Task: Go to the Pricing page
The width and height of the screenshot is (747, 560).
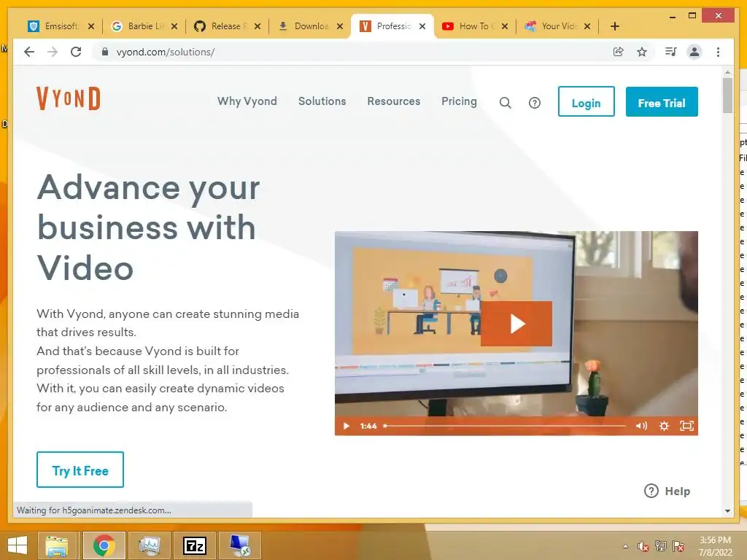Action: tap(459, 101)
